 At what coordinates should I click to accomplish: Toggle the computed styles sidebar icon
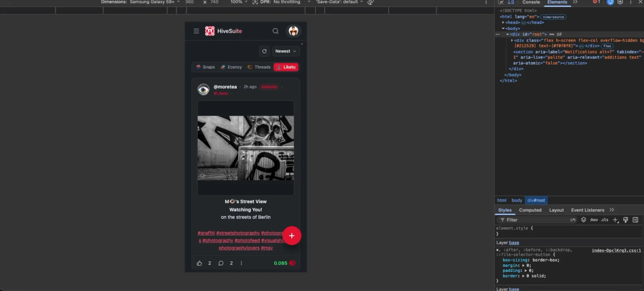pyautogui.click(x=636, y=220)
